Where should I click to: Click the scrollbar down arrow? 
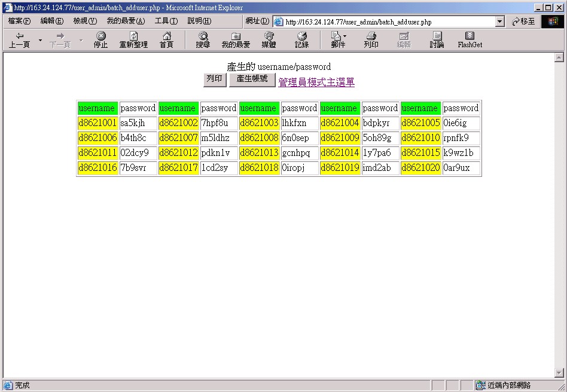point(559,372)
